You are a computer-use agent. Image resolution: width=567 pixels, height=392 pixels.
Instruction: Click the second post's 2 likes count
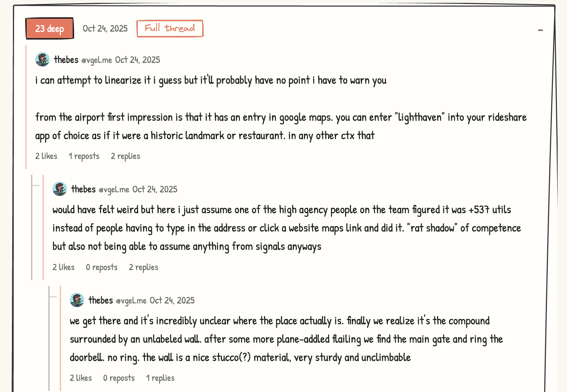tap(64, 267)
